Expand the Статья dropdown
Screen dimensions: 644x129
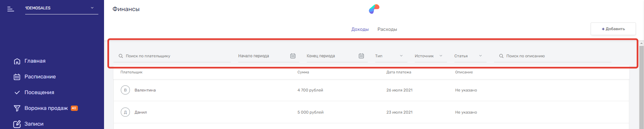pos(470,56)
